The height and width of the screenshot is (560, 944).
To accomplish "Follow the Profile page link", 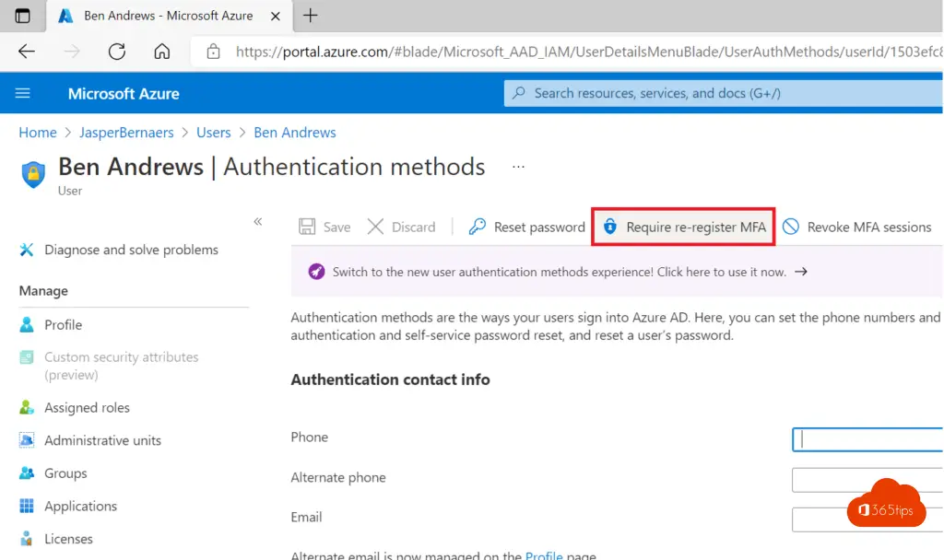I will [x=544, y=554].
